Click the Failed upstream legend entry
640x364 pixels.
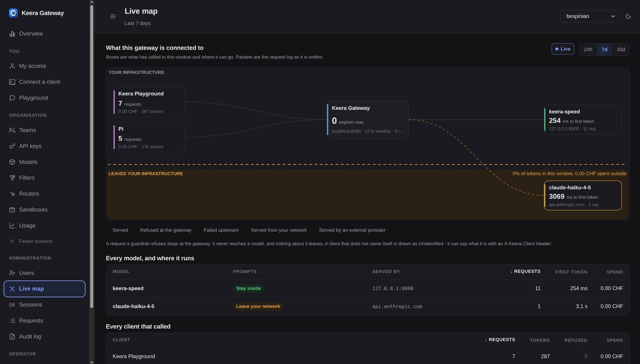pos(221,230)
